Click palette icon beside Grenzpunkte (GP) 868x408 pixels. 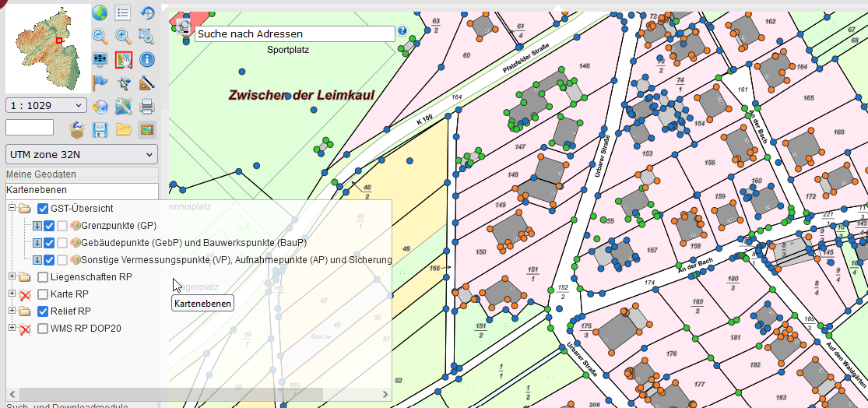point(76,226)
